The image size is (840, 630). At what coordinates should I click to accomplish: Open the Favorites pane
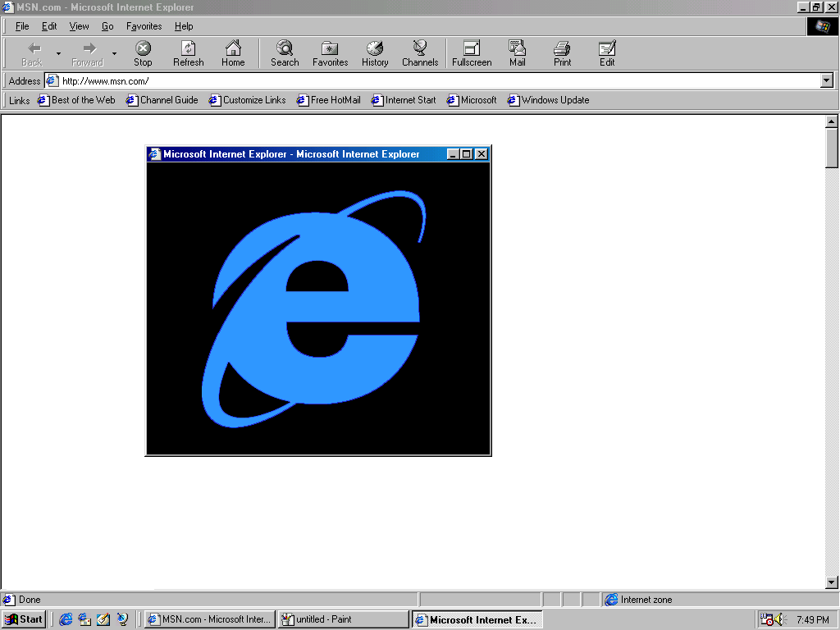pos(330,53)
